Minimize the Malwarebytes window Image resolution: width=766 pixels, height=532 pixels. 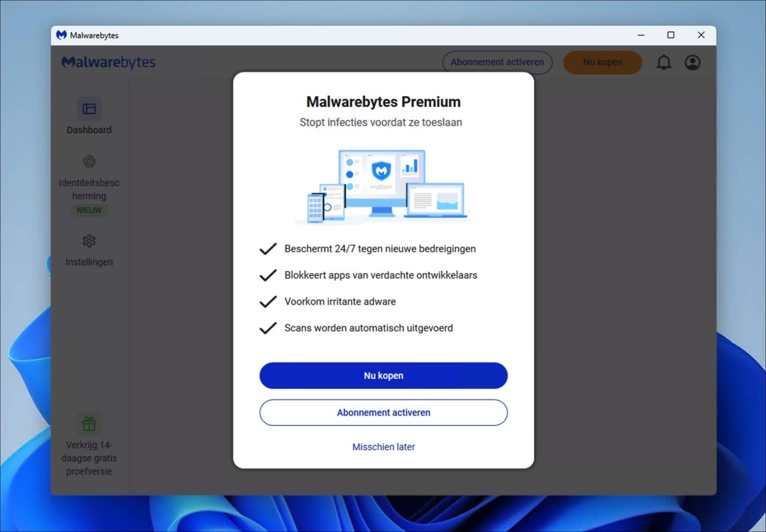(641, 35)
